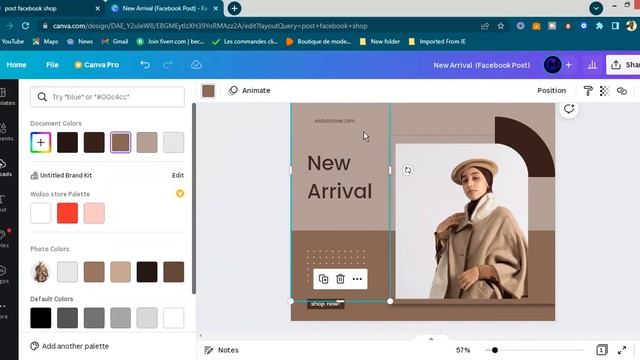Click the cloud save status icon
This screenshot has width=640, height=360.
[x=196, y=64]
